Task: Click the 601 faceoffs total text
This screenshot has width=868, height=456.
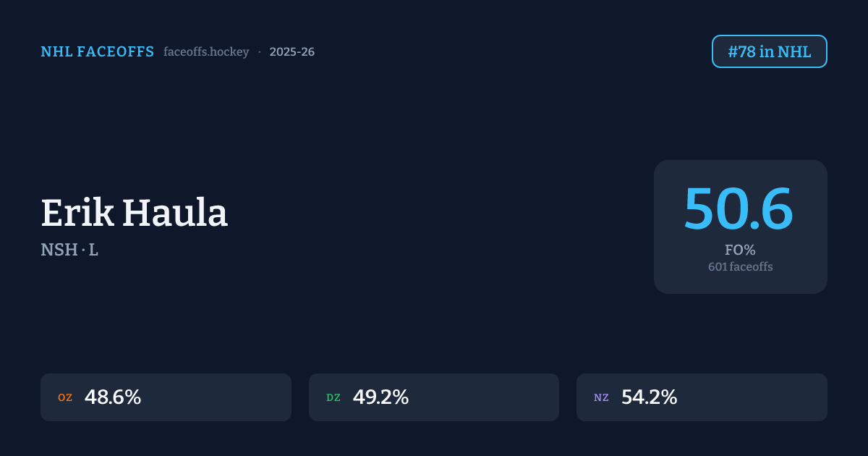Action: pyautogui.click(x=740, y=267)
